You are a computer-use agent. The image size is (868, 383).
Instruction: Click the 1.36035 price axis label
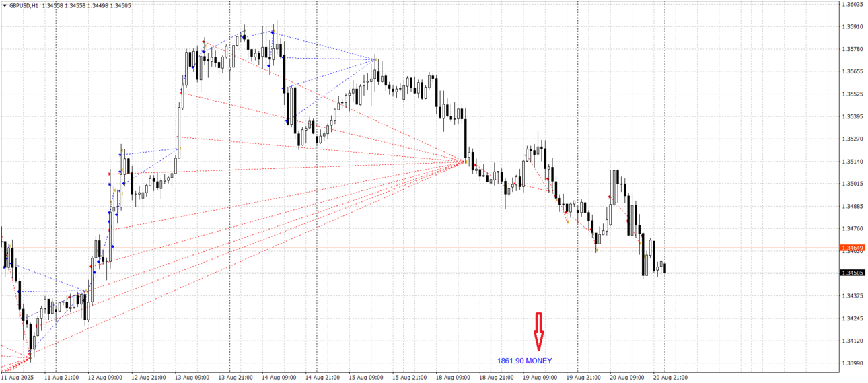pyautogui.click(x=853, y=4)
